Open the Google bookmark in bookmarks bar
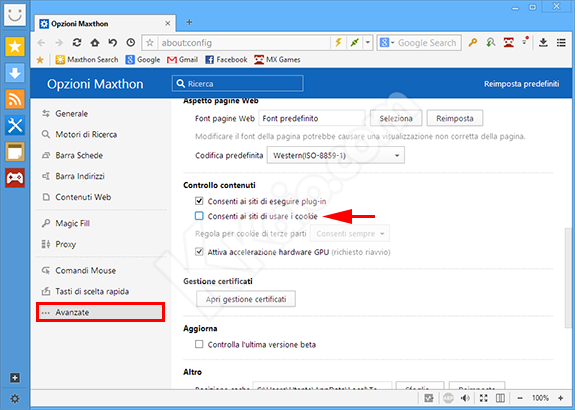The width and height of the screenshot is (575, 410). click(143, 59)
